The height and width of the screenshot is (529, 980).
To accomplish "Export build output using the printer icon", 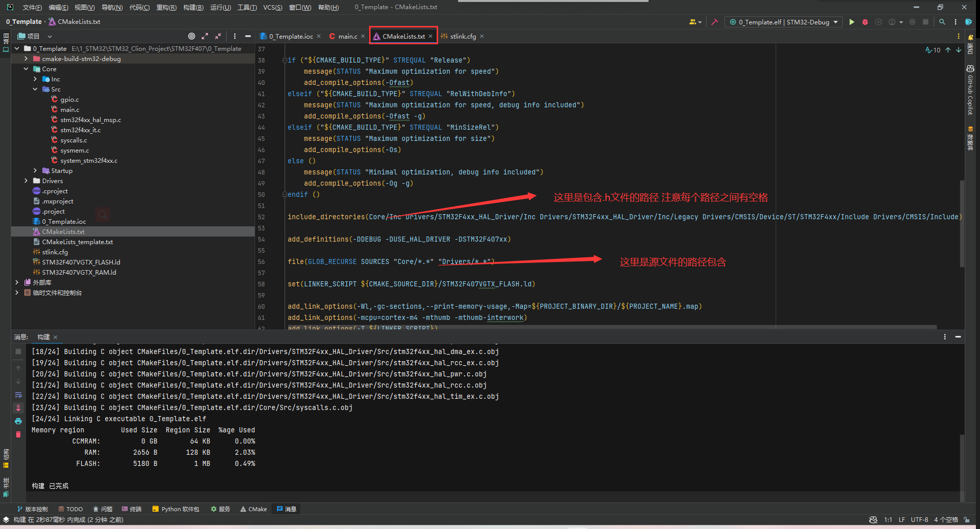I will coord(18,421).
